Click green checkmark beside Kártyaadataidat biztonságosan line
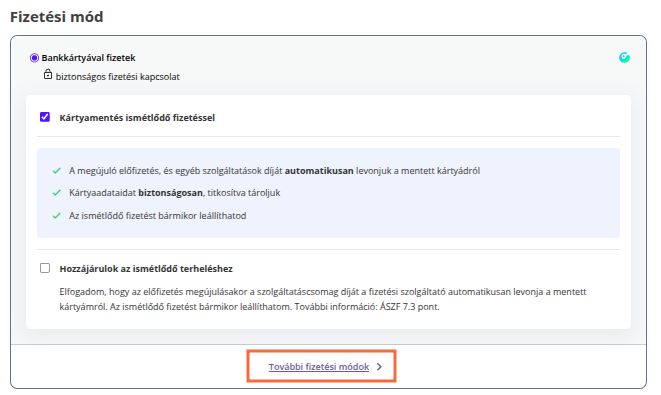The width and height of the screenshot is (661, 395). click(56, 193)
